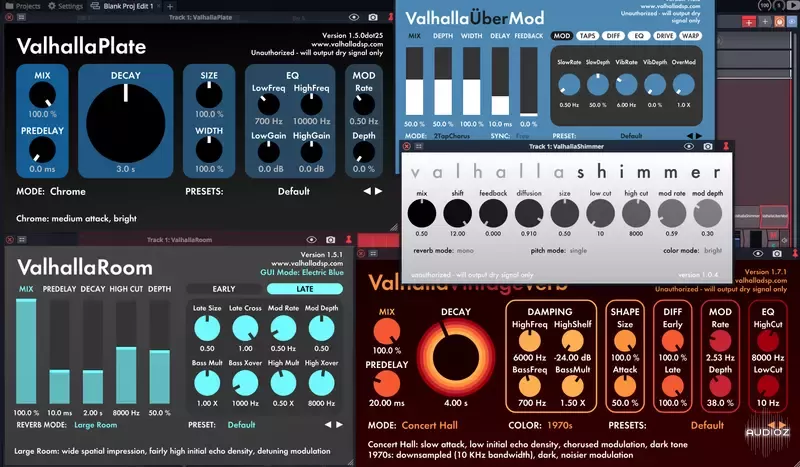Select WARP tab in ValhallaÜberMod
This screenshot has width=800, height=467.
point(690,36)
